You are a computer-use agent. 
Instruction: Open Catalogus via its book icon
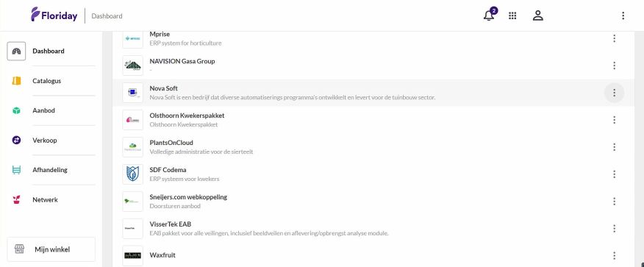click(16, 81)
